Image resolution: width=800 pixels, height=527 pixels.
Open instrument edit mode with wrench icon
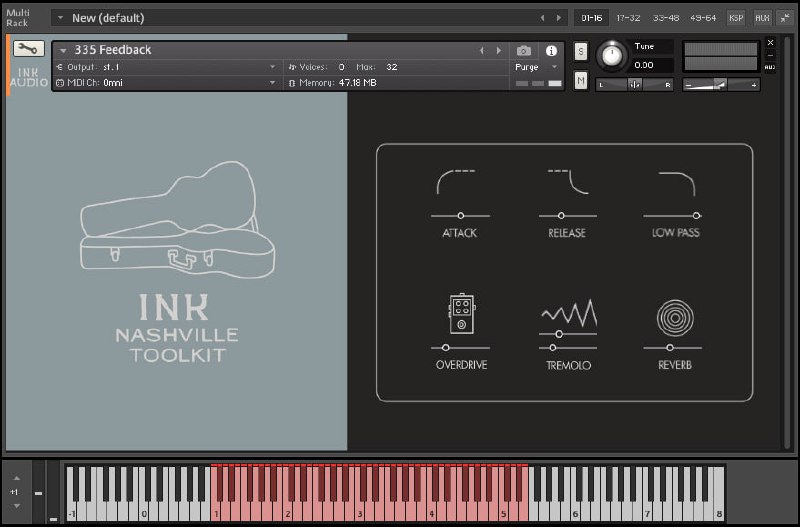(x=28, y=48)
